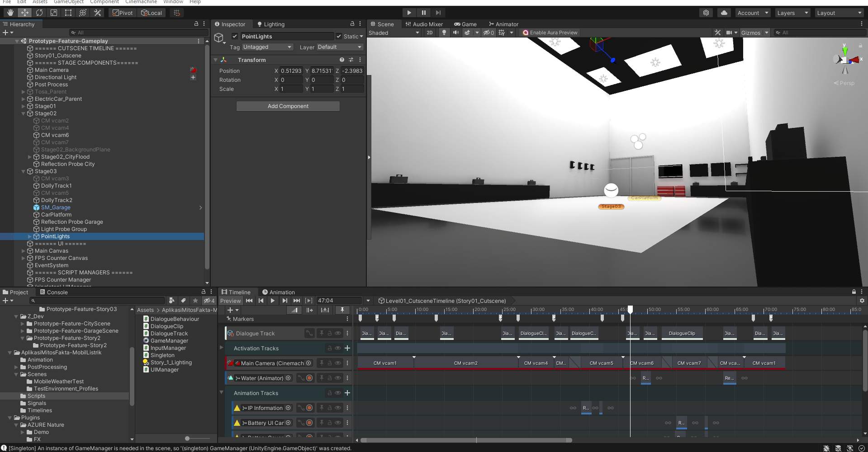This screenshot has width=868, height=452.
Task: Click the Project panel icon size slider
Action: click(187, 438)
